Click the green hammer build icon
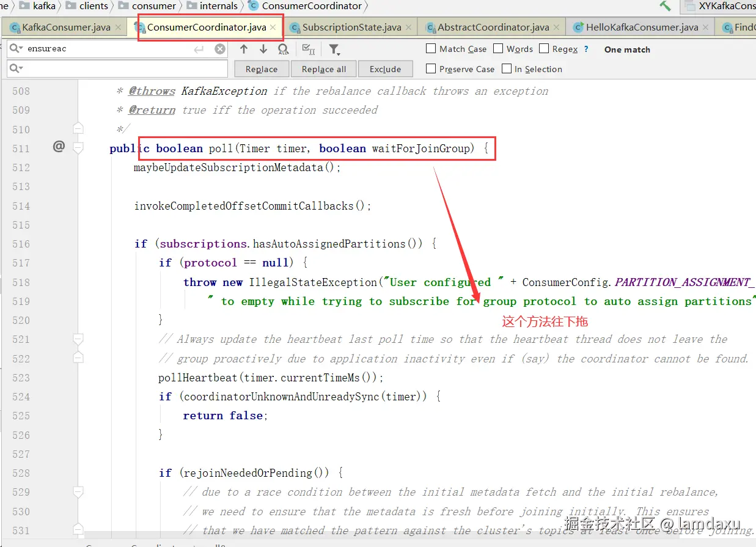The width and height of the screenshot is (756, 547). pos(665,6)
